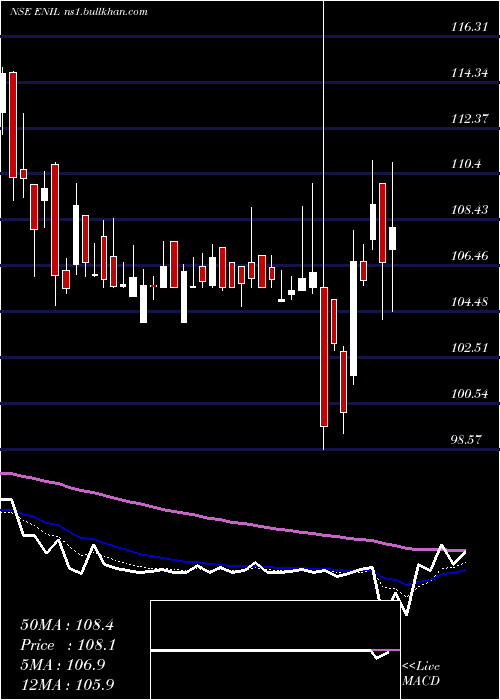Click the MACD indicator panel box
Viewport: 500px width, 700px height.
coord(275,650)
